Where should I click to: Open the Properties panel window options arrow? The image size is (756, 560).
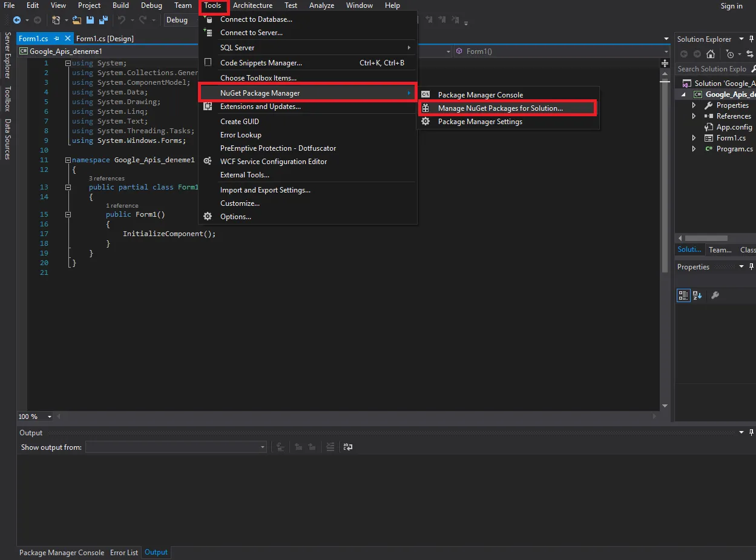(x=741, y=267)
